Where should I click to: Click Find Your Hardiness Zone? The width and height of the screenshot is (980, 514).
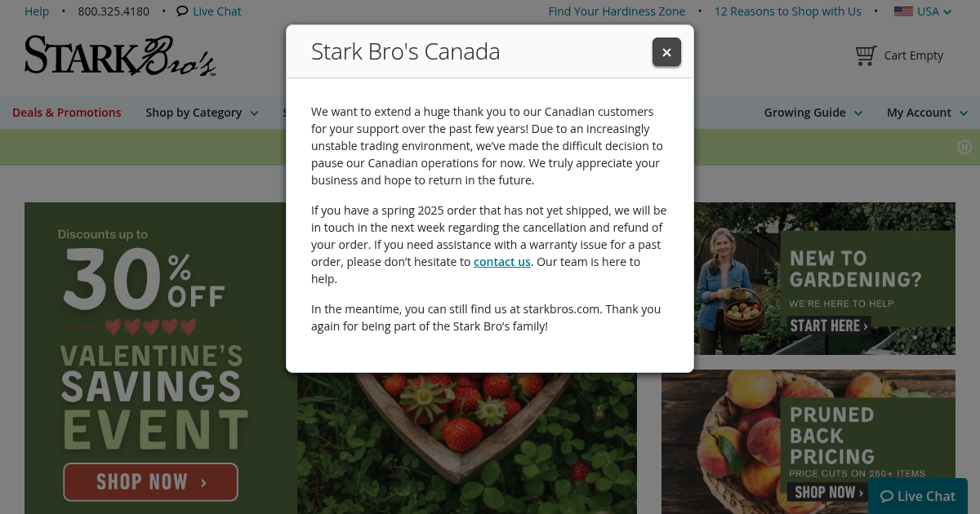[617, 11]
